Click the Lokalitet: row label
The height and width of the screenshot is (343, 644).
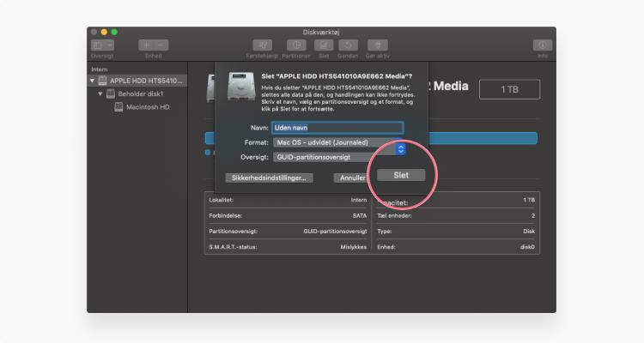(221, 200)
